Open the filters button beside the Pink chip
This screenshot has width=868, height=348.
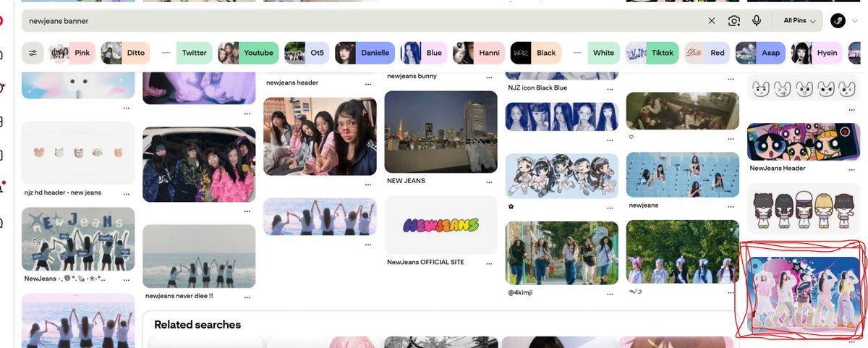pyautogui.click(x=33, y=53)
